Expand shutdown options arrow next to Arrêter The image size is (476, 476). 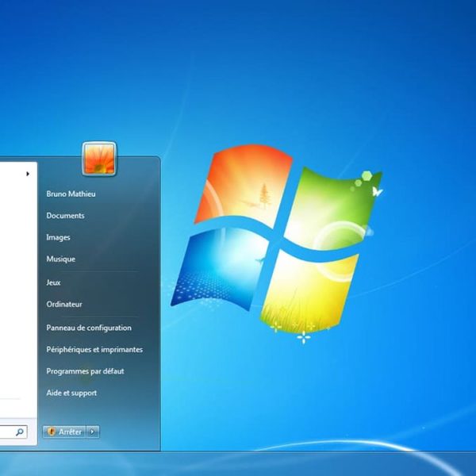(93, 432)
